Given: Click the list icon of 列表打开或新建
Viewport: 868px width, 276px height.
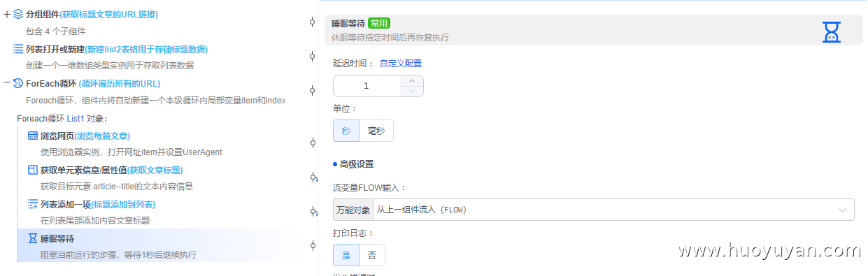Looking at the screenshot, I should 18,49.
